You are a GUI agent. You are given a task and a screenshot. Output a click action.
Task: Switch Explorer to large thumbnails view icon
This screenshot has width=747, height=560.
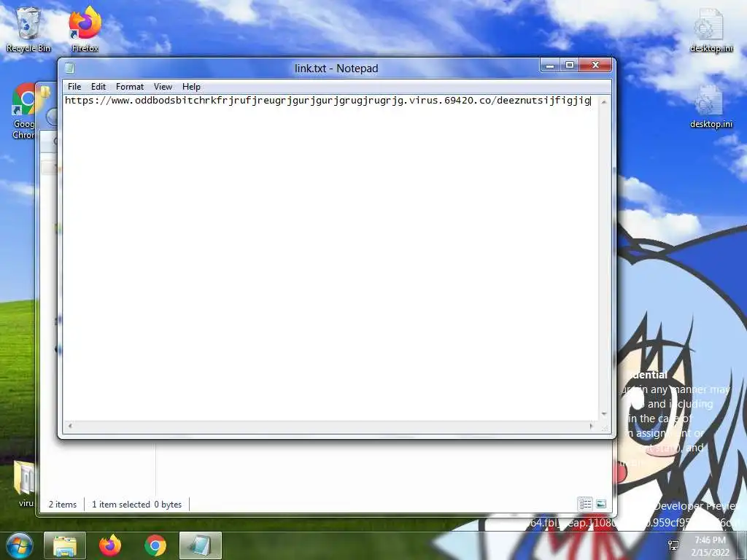click(x=601, y=504)
